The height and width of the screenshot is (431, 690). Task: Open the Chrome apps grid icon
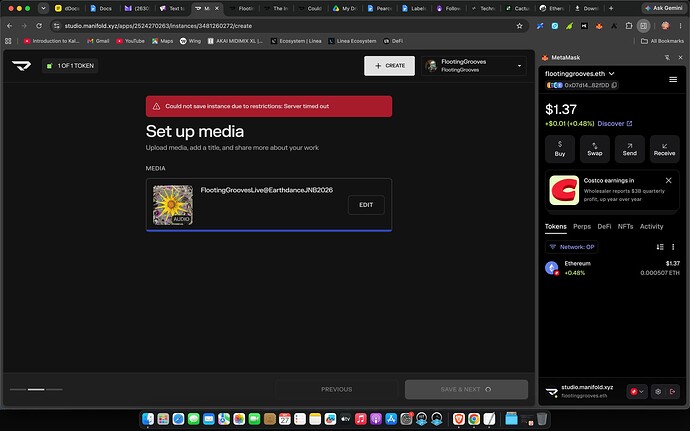coord(8,41)
